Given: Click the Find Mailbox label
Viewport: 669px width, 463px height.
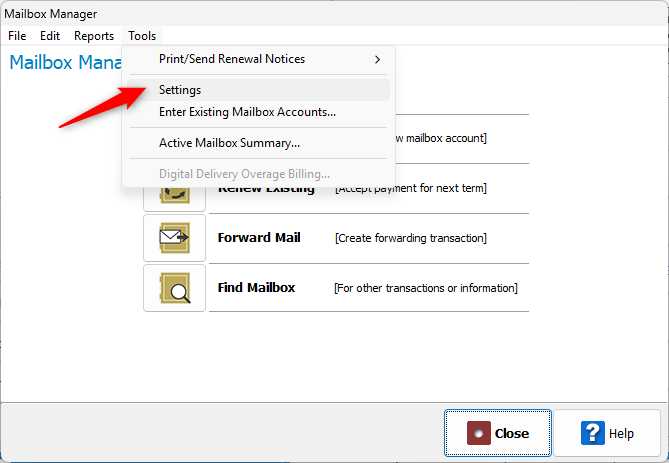Looking at the screenshot, I should (256, 288).
